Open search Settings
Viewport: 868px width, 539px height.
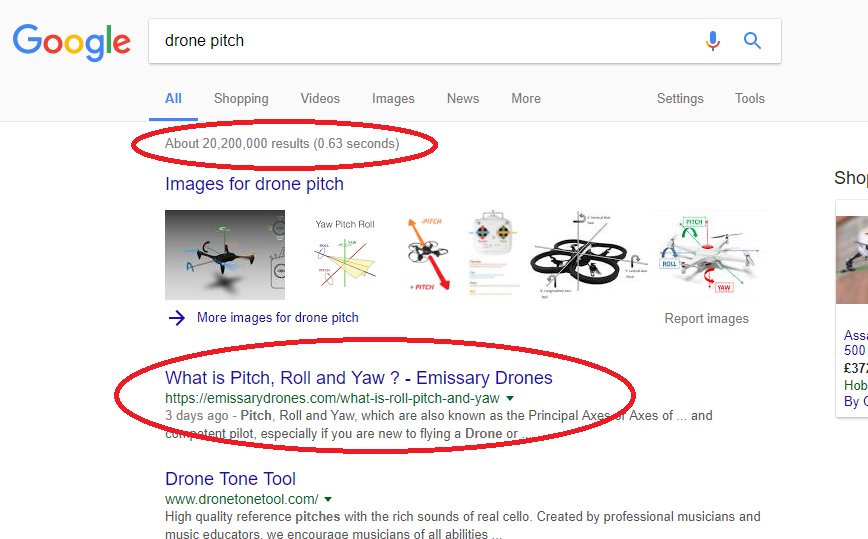(x=680, y=99)
